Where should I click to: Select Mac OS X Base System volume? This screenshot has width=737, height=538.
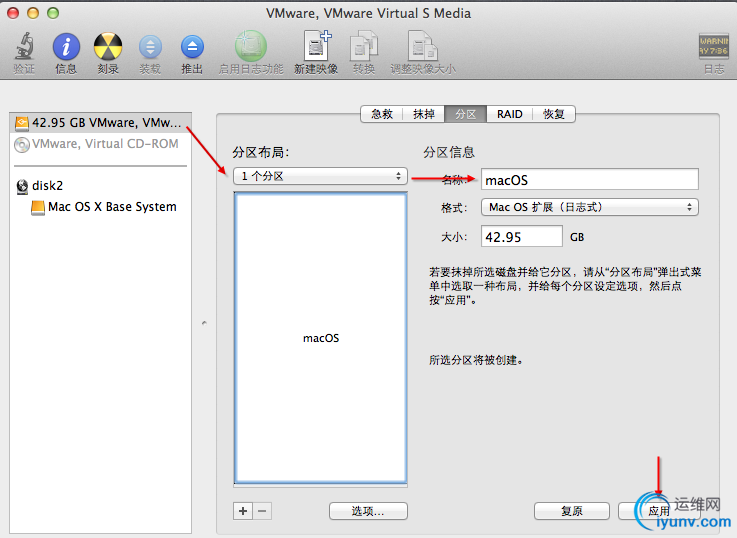[x=101, y=207]
